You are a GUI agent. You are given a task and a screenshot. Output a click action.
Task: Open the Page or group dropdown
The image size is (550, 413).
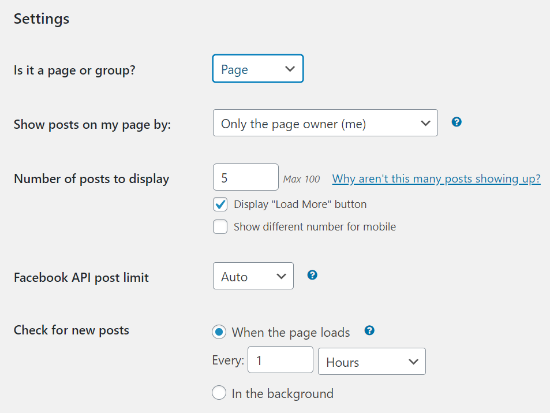tap(258, 69)
